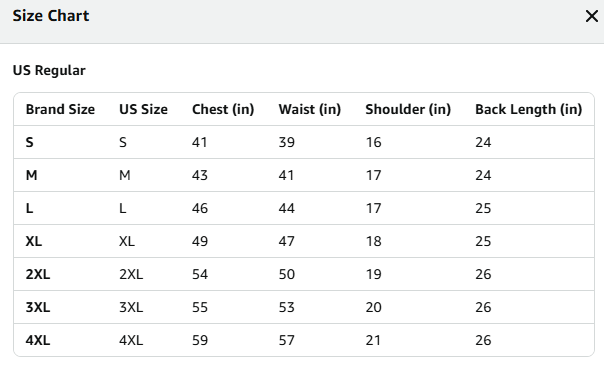Click the US Size column header
Viewport: 604px width, 368px height.
point(143,109)
